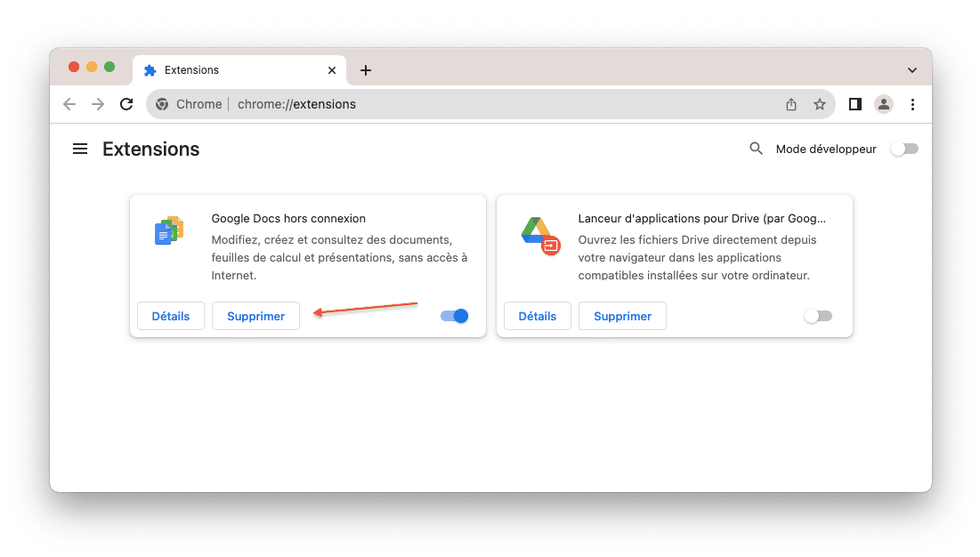This screenshot has width=980, height=557.
Task: Click the puzzle icon on the Extensions tab
Action: pos(150,70)
